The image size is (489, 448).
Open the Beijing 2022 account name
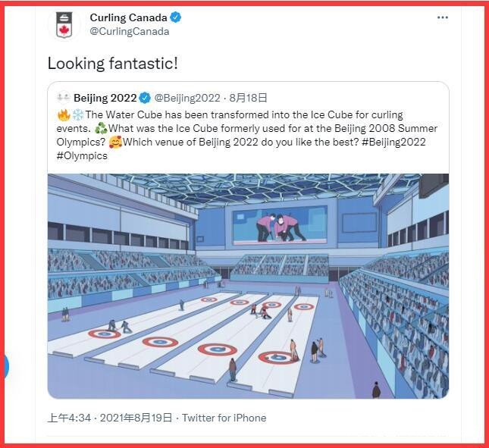105,98
